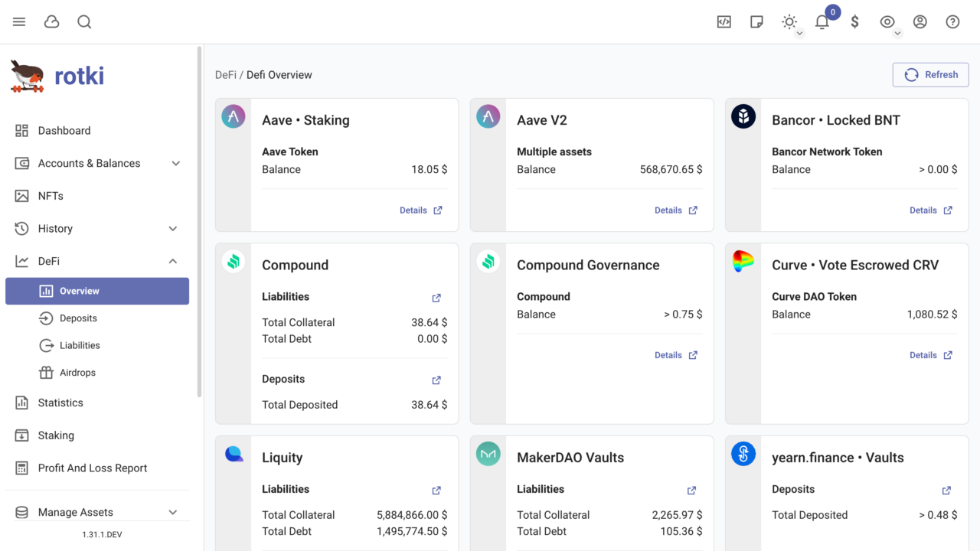Screen dimensions: 980x551
Task: Open Compound Deposits external link icon
Action: (x=436, y=380)
